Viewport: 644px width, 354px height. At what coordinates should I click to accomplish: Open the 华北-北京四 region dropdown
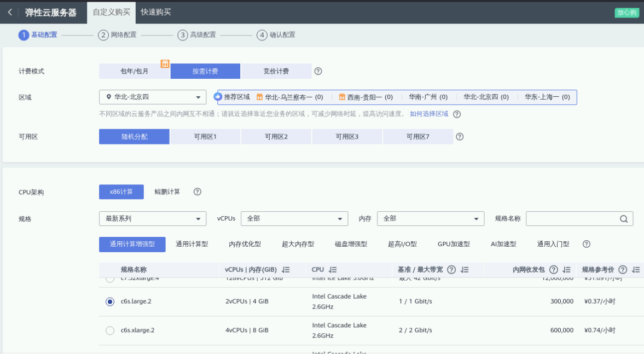pyautogui.click(x=152, y=97)
